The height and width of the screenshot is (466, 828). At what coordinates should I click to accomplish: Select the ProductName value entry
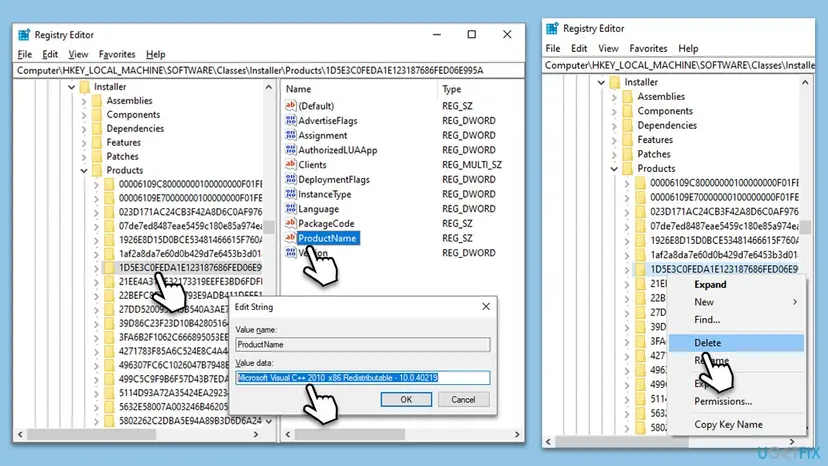coord(328,238)
